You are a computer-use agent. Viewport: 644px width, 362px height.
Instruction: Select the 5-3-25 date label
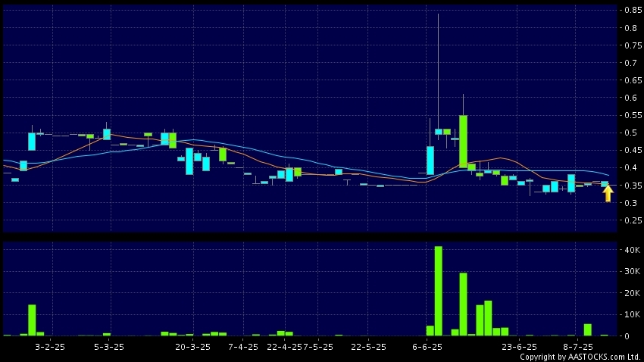tap(109, 347)
